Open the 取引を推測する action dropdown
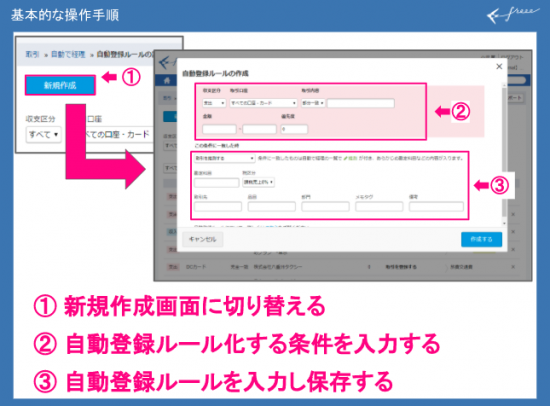This screenshot has width=550, height=406. coord(224,158)
